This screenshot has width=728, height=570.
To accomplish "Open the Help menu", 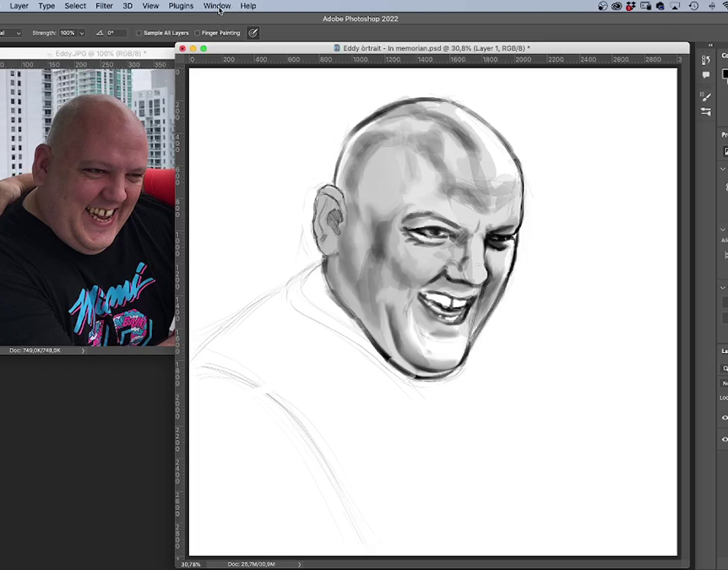I will click(x=248, y=6).
